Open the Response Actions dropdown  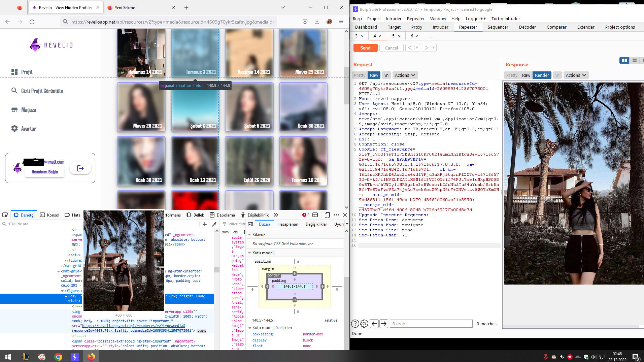click(576, 75)
